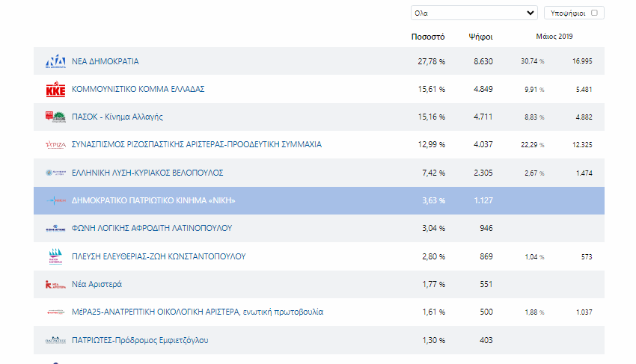The height and width of the screenshot is (364, 636).
Task: Click the 1,30 % percentage value
Action: (433, 341)
